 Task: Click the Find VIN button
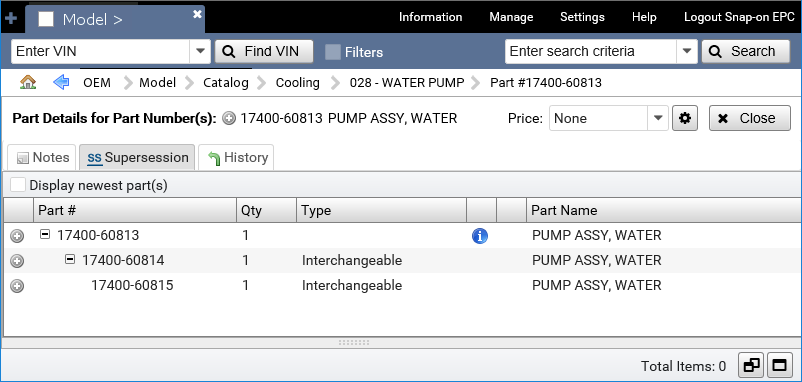pyautogui.click(x=263, y=52)
